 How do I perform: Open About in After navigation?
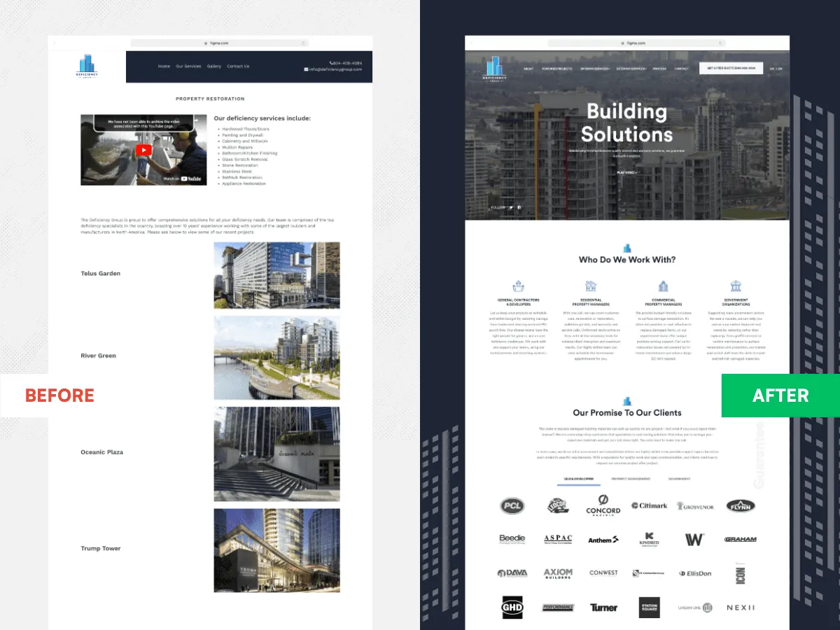(528, 69)
